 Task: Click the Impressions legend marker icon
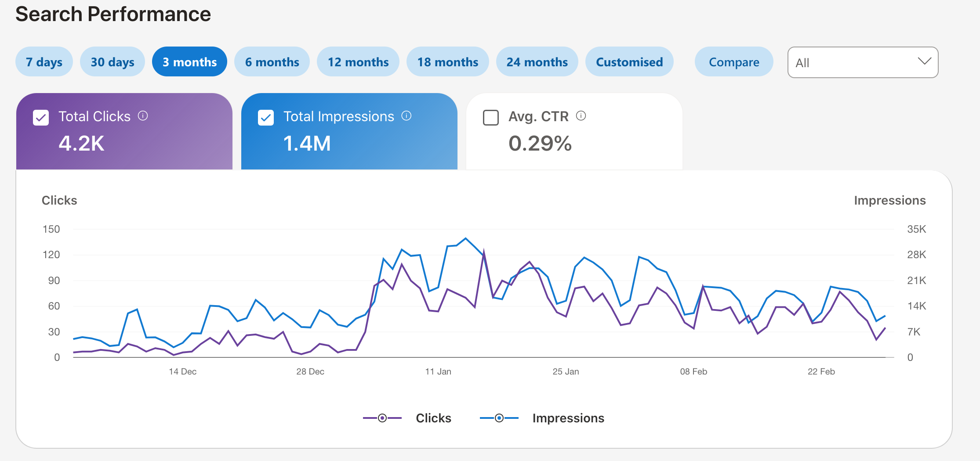(x=499, y=418)
